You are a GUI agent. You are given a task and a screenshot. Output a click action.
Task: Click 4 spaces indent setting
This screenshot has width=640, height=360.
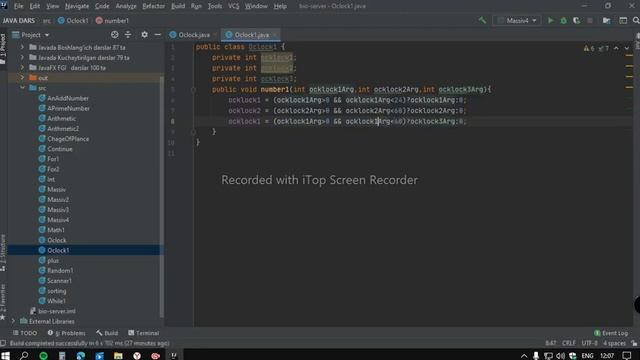(x=615, y=343)
